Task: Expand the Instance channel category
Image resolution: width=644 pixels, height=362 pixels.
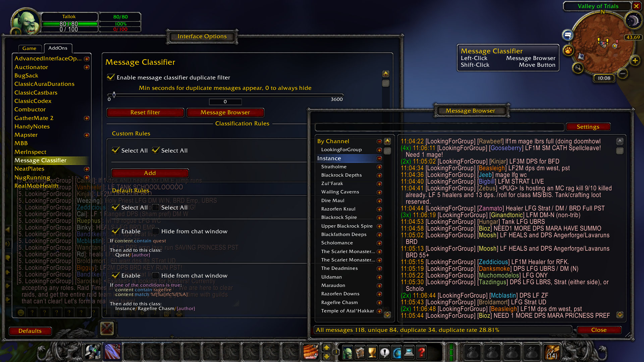Action: (379, 158)
